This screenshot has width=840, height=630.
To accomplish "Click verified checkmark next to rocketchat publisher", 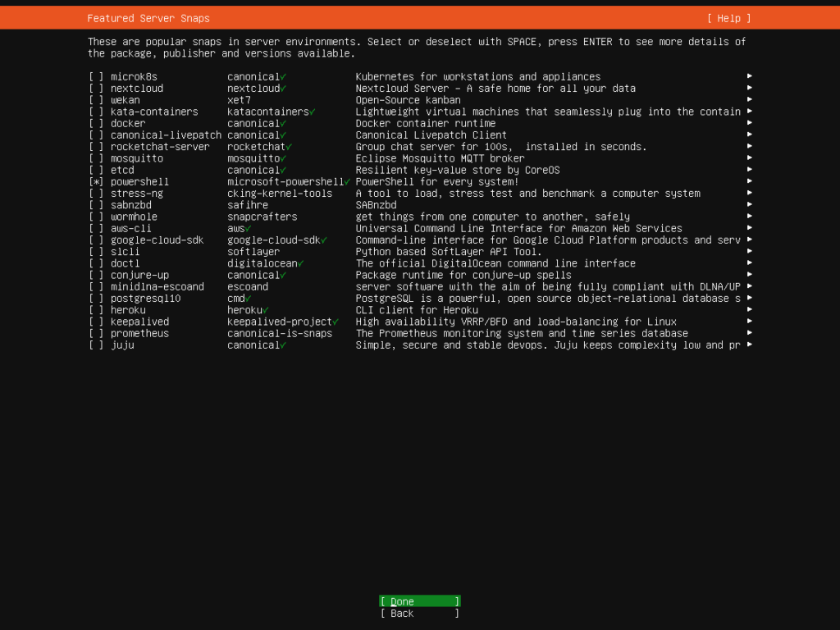I will point(289,147).
